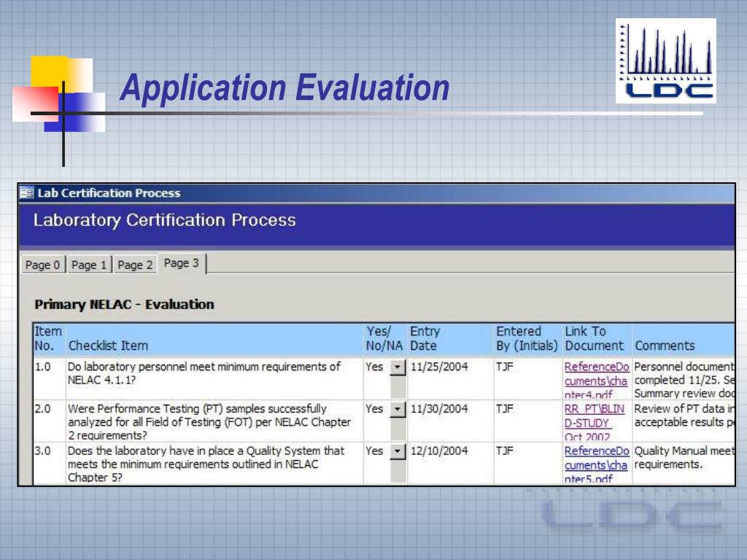The height and width of the screenshot is (560, 747).
Task: Click the Application Evaluation slide title
Action: point(285,88)
